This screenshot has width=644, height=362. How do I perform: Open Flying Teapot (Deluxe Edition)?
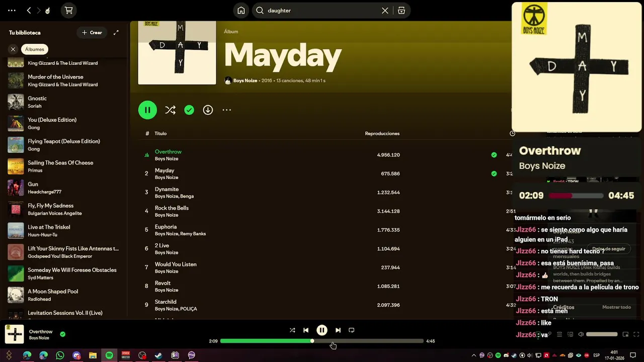pyautogui.click(x=63, y=145)
